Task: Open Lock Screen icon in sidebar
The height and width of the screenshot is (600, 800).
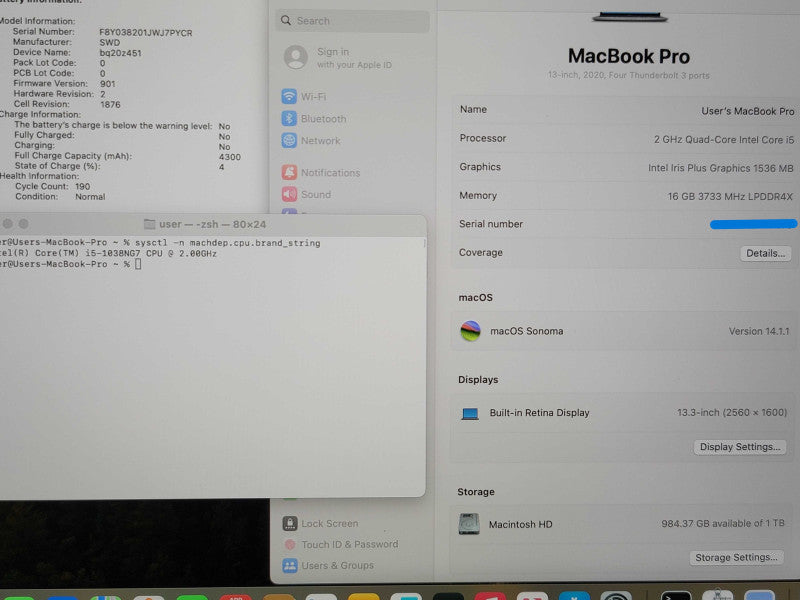Action: (x=290, y=523)
